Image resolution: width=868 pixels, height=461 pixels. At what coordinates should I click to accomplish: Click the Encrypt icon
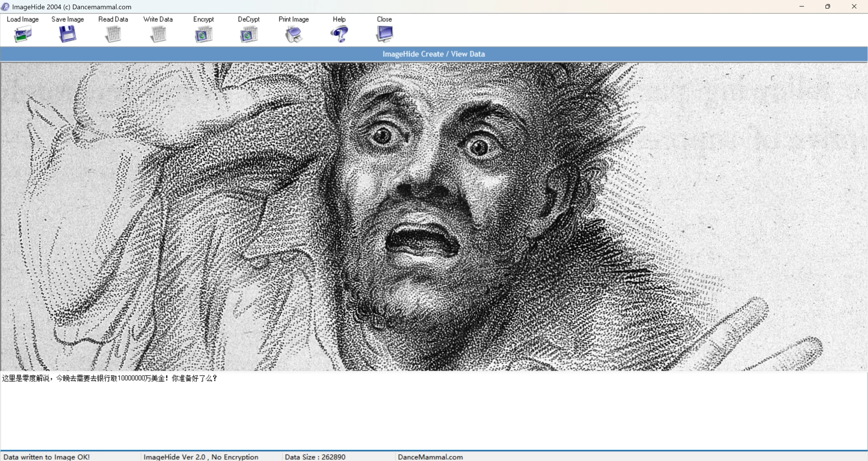click(203, 34)
